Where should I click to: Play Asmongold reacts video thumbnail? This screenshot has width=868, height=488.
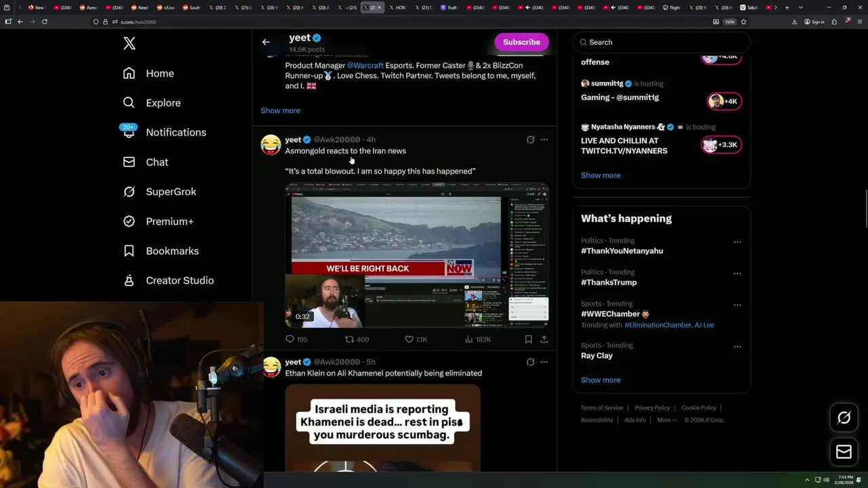[x=416, y=256]
